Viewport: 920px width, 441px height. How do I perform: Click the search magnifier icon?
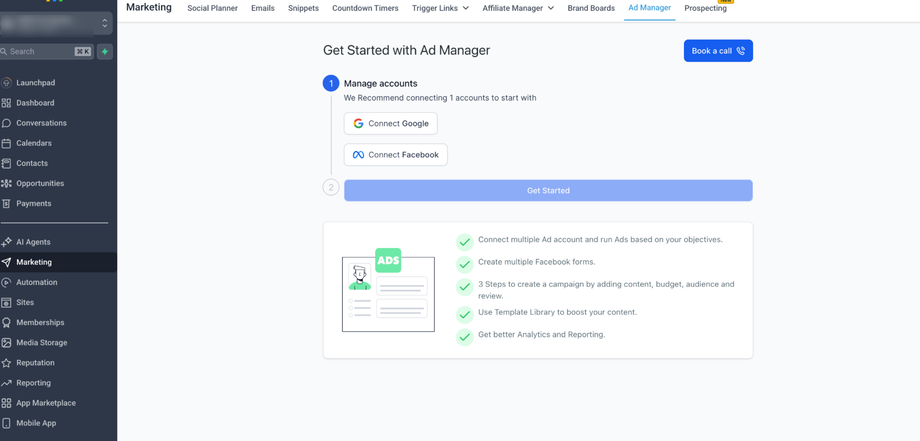tap(4, 52)
